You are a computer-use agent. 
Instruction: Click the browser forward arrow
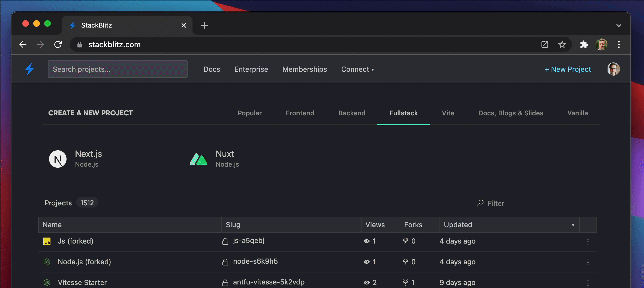point(40,44)
